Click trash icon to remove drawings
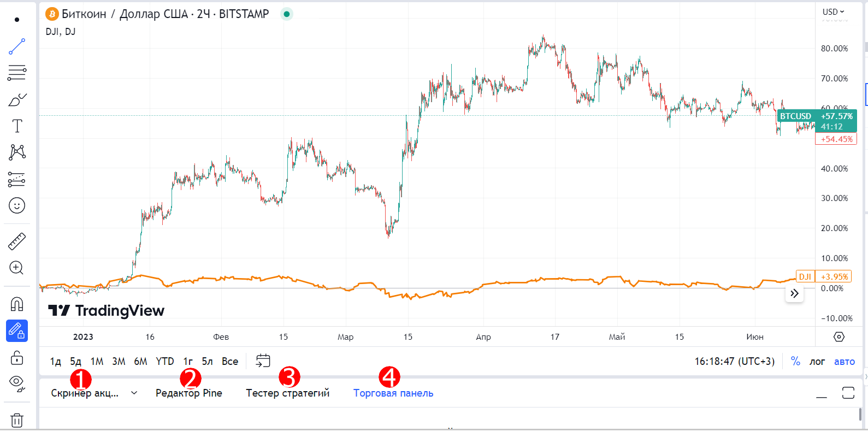Screen dimensions: 868x431 pyautogui.click(x=17, y=420)
